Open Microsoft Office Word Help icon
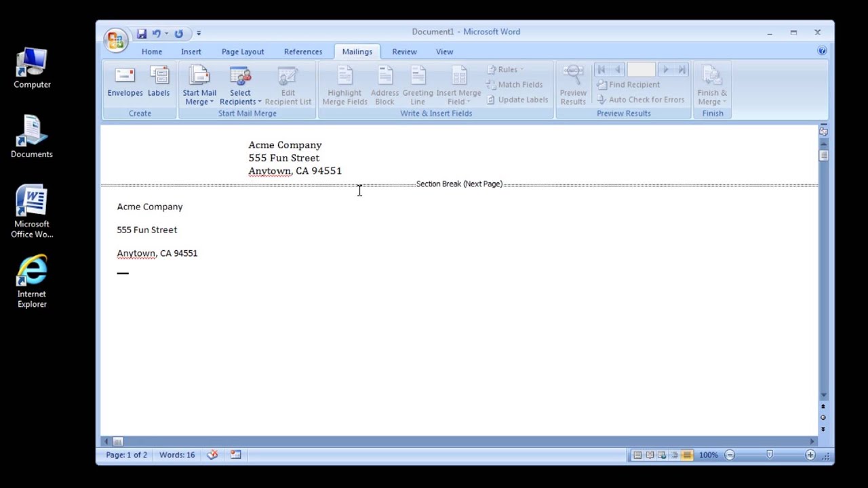 pyautogui.click(x=822, y=51)
